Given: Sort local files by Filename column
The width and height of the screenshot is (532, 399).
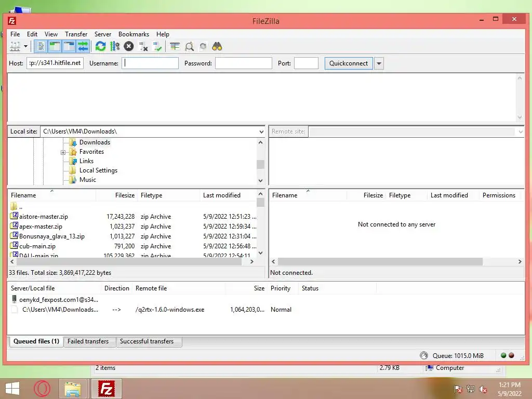Looking at the screenshot, I should click(52, 195).
